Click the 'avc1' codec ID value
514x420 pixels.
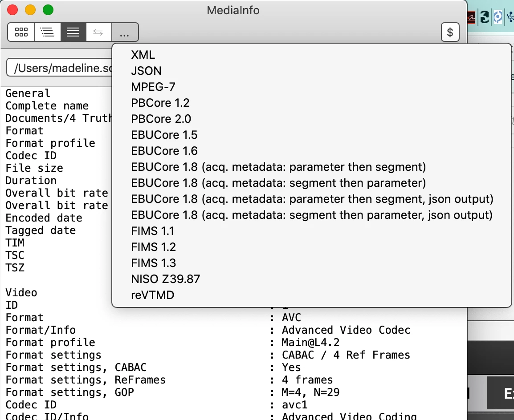pos(295,405)
